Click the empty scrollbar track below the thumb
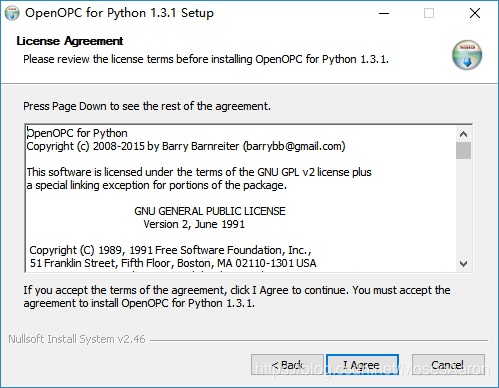499x388 pixels. [463, 208]
